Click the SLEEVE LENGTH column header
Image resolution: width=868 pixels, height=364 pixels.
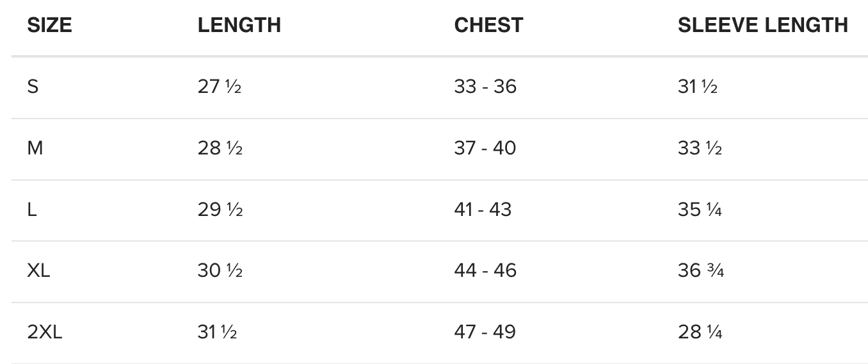(762, 25)
